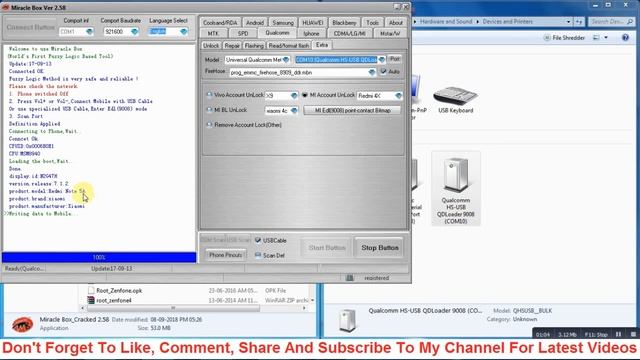Switch to the CDMA/LG/MI tab
This screenshot has height=360, width=640.
(349, 33)
